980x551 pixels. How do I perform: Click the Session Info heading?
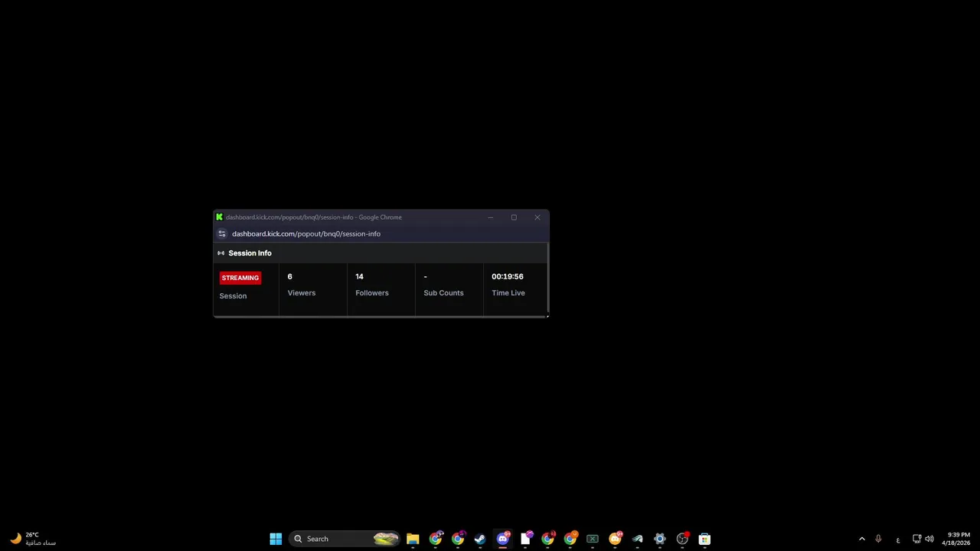[250, 253]
